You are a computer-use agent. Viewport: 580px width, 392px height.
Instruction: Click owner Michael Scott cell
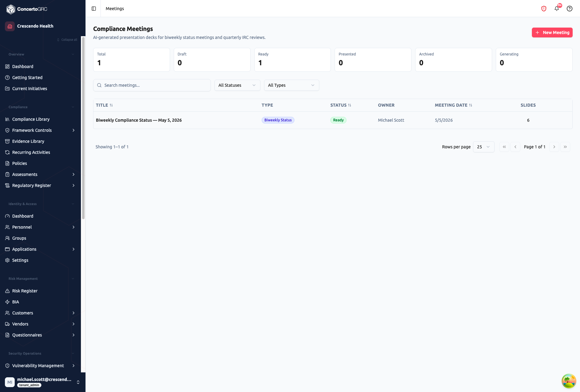(x=391, y=120)
